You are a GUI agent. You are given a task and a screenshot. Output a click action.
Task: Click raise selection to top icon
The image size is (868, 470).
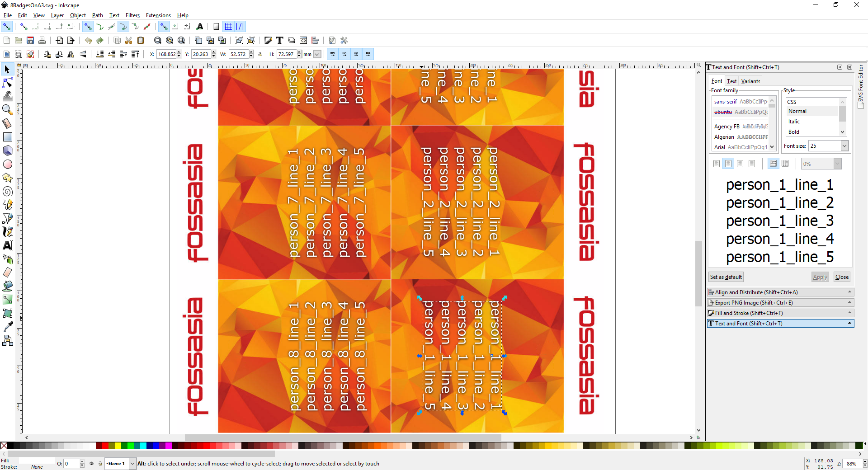coord(135,54)
